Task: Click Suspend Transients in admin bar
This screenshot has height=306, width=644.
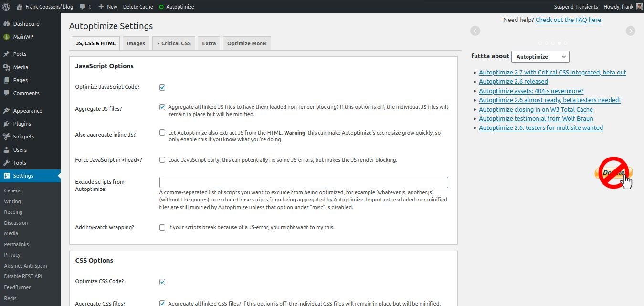Action: 576,7
